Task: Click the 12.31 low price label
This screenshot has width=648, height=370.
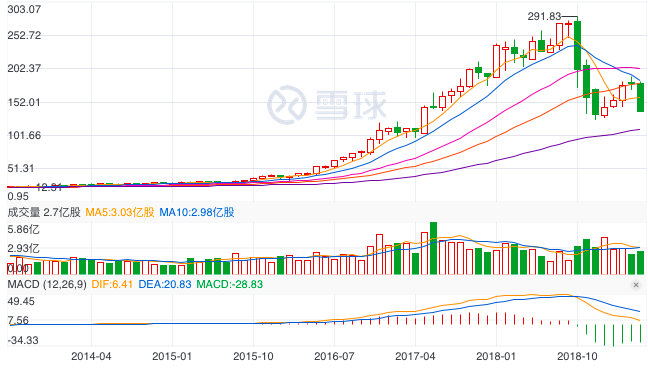Action: (49, 188)
